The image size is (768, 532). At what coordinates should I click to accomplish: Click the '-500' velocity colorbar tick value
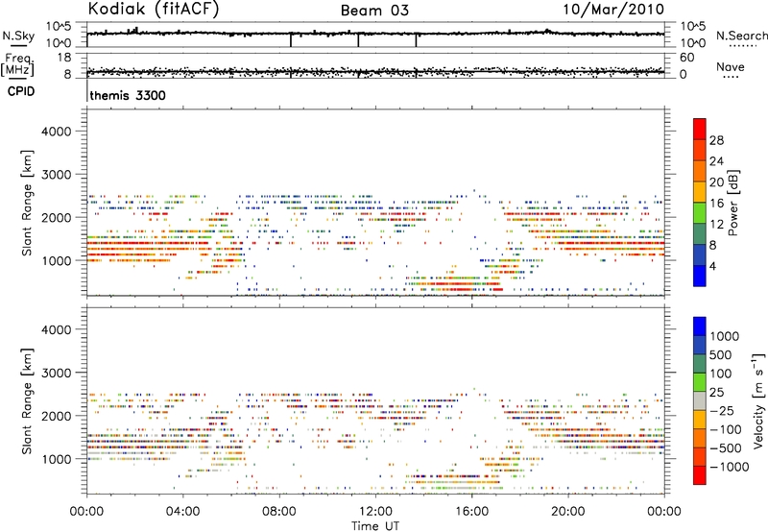(726, 448)
